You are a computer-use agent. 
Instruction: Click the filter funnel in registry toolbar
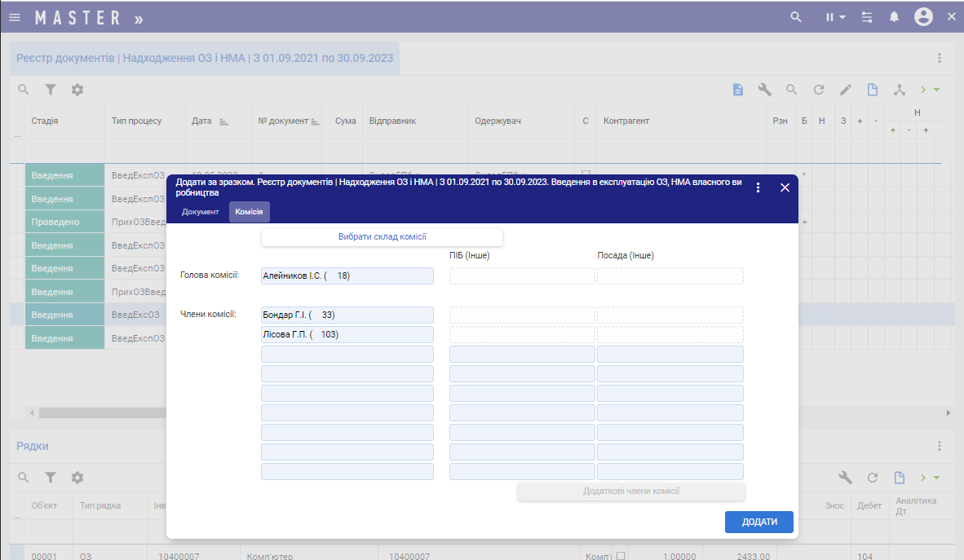[50, 90]
